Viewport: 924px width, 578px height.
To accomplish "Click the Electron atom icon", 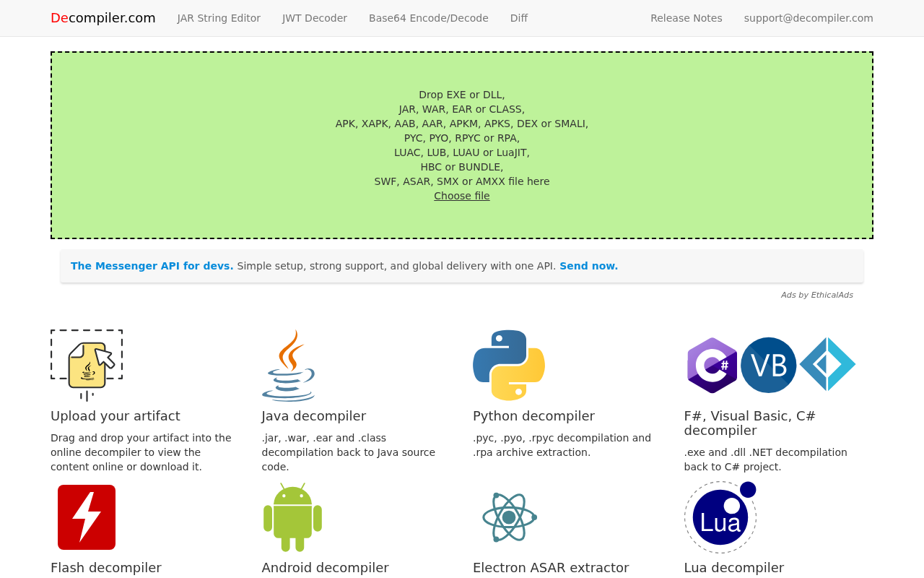I will 509,517.
